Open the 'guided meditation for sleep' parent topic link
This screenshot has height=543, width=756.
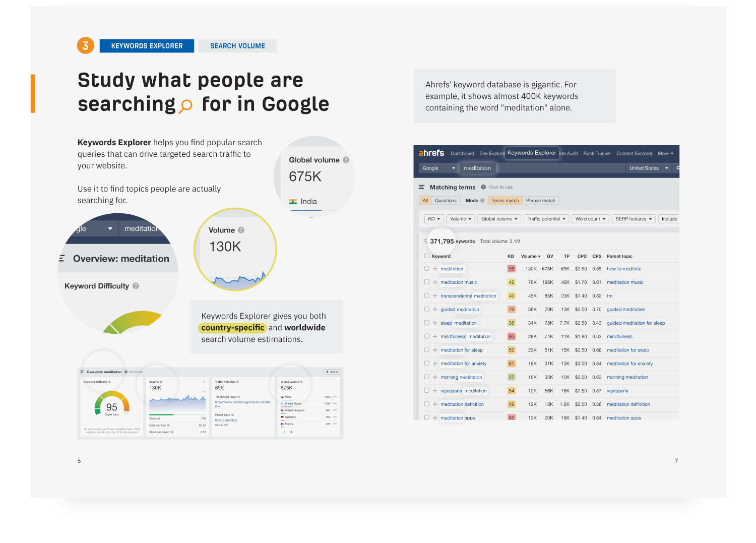(x=636, y=323)
